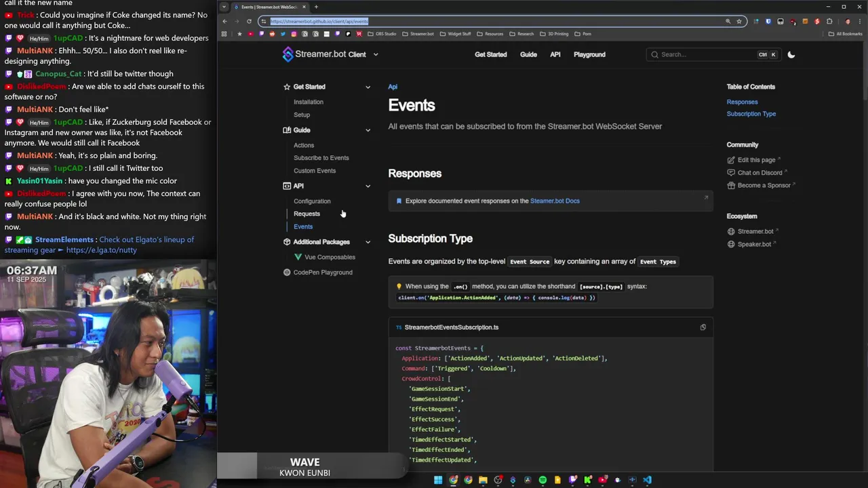
Task: Open the API top nav item
Action: [x=555, y=54]
